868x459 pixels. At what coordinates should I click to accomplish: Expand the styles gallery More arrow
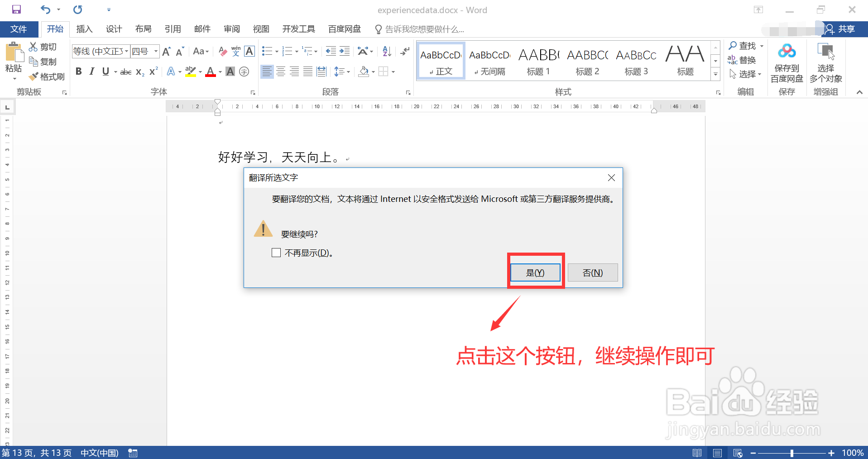point(716,74)
